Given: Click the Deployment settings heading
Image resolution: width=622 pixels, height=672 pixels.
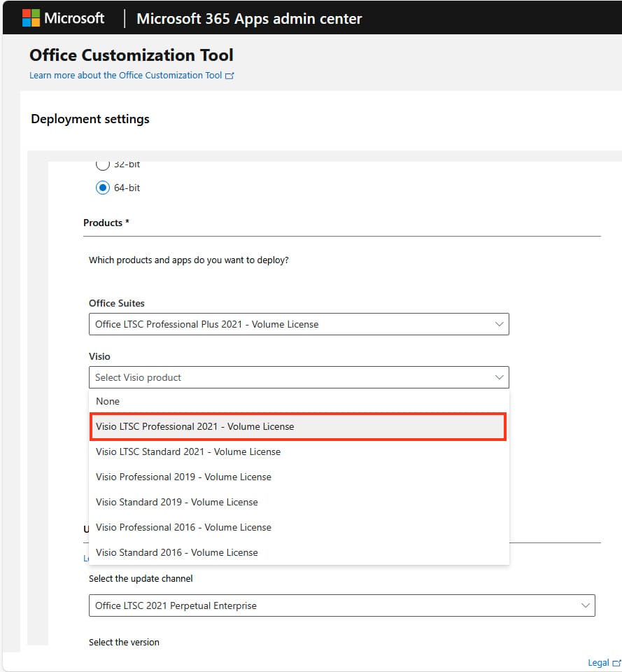Looking at the screenshot, I should point(90,119).
